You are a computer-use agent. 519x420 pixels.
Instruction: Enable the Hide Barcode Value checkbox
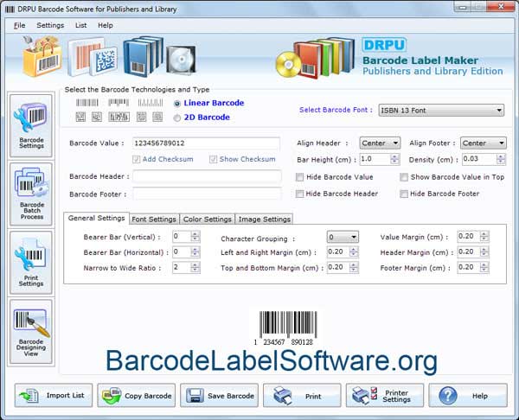300,177
